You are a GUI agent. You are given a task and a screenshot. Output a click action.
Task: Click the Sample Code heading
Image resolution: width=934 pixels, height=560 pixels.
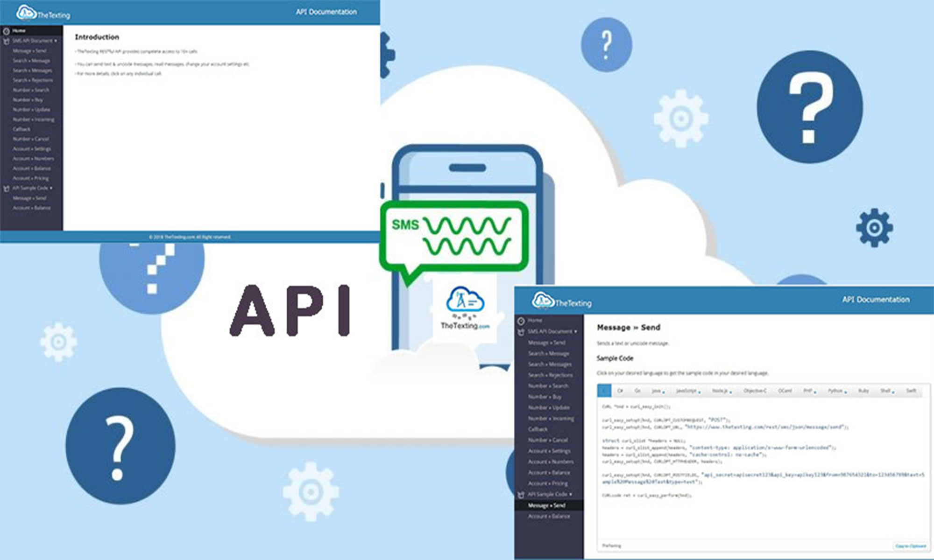[615, 358]
